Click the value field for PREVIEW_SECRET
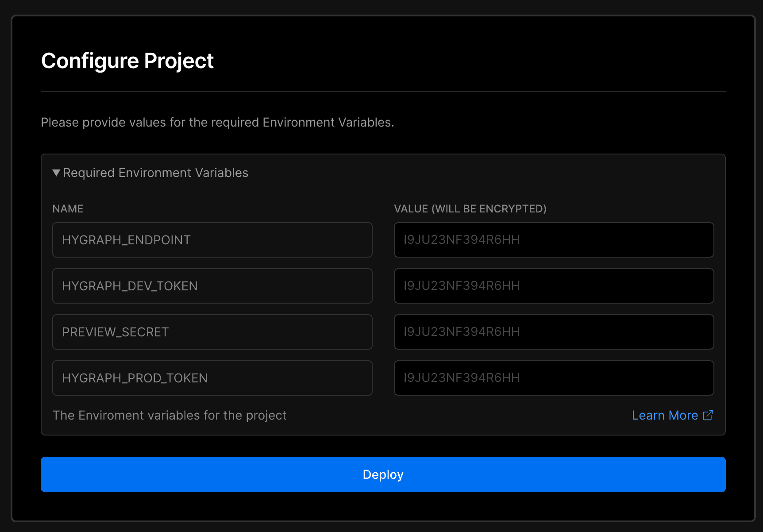 (554, 332)
